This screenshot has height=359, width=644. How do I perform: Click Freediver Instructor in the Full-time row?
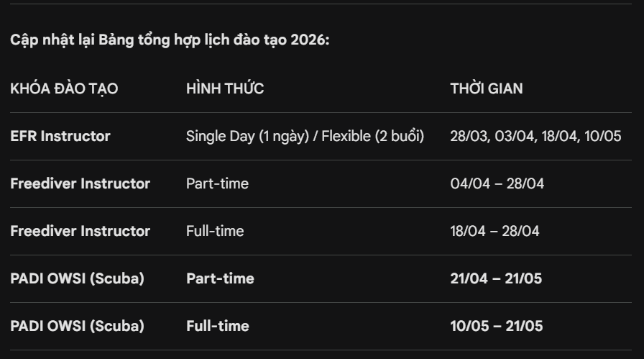click(x=80, y=231)
